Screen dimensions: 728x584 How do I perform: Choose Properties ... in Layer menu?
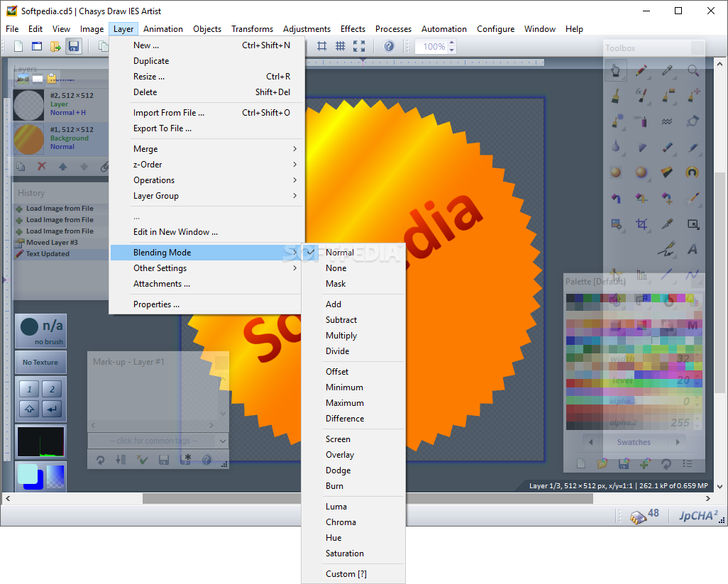pyautogui.click(x=207, y=304)
